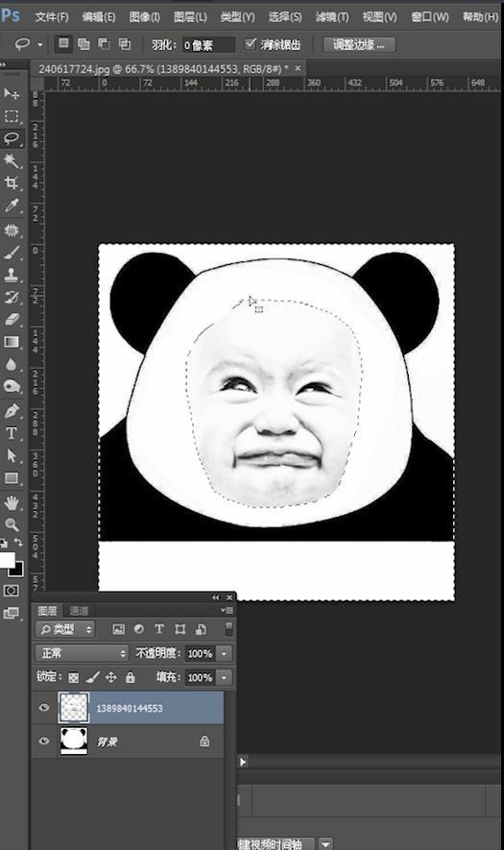Select the Lasso tool in toolbox
The image size is (504, 850).
(x=12, y=138)
